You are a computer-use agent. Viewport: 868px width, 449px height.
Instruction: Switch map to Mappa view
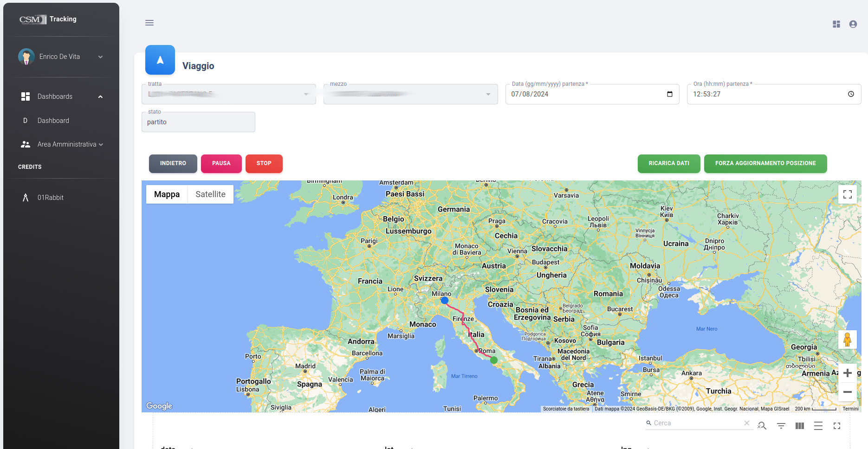(x=167, y=194)
